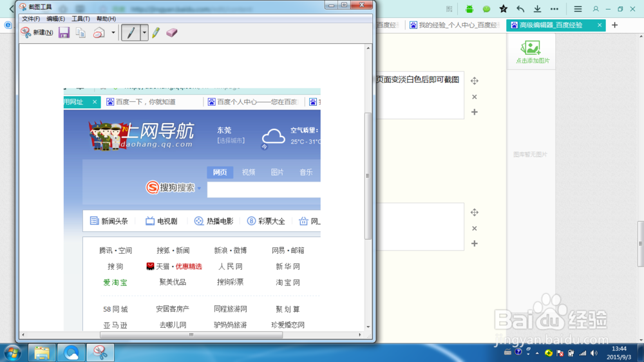Open Action Center flag tray icon
The width and height of the screenshot is (644, 362).
(560, 353)
